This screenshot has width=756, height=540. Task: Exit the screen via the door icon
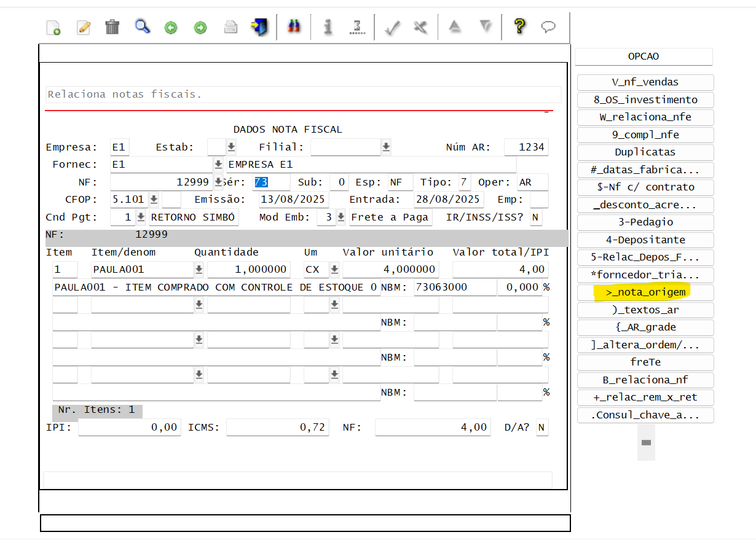259,27
